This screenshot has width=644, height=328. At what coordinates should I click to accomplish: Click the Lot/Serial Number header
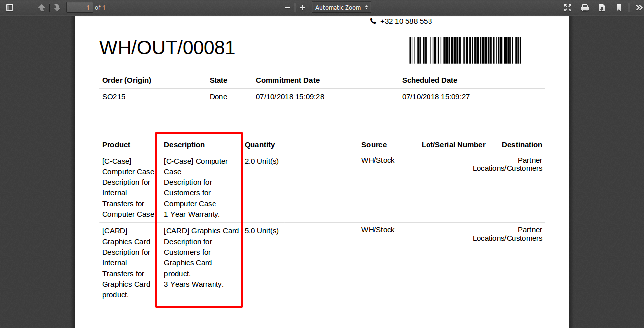click(x=453, y=145)
